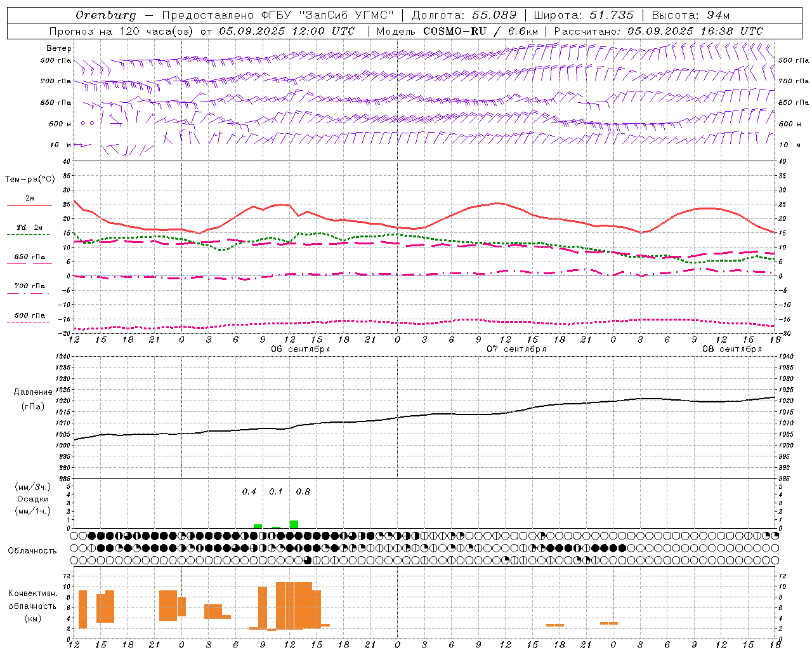Click the red '2м' temperature legend line
The height and width of the screenshot is (650, 812).
pyautogui.click(x=29, y=206)
